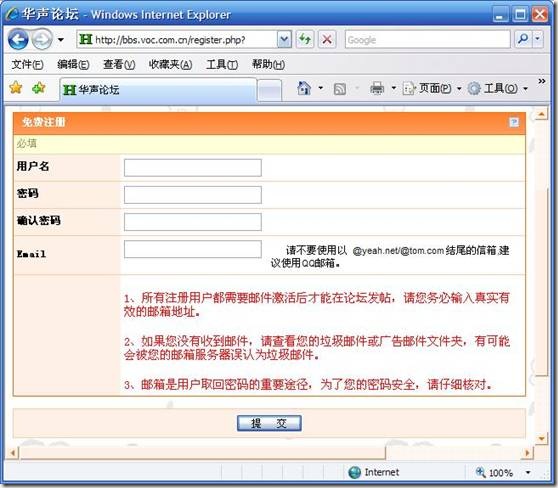Click the horizontal scrollbar left arrow

coord(12,453)
